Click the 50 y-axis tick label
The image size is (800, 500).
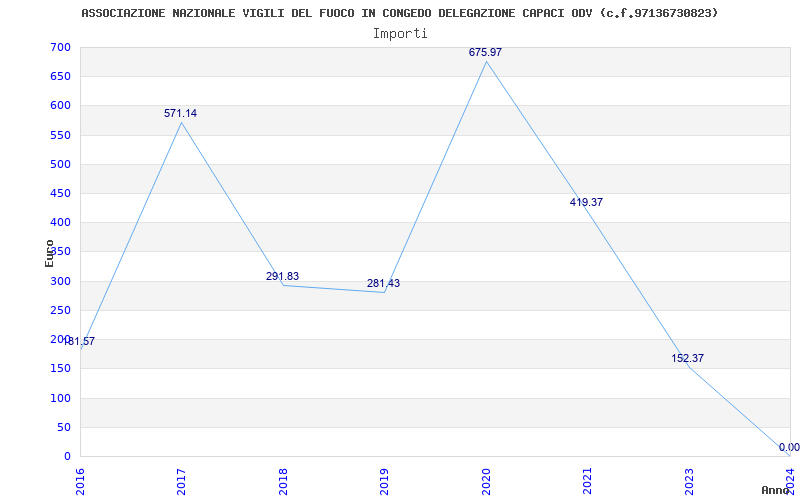coord(64,427)
